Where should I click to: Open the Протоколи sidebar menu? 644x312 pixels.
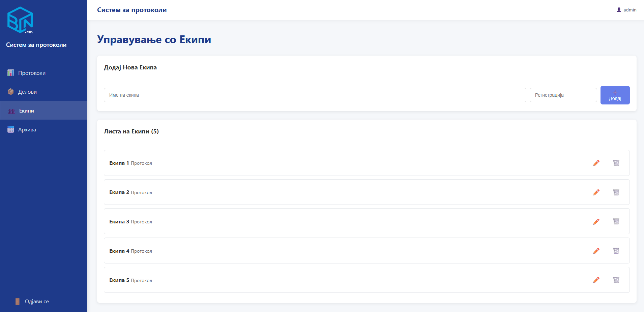(x=32, y=73)
